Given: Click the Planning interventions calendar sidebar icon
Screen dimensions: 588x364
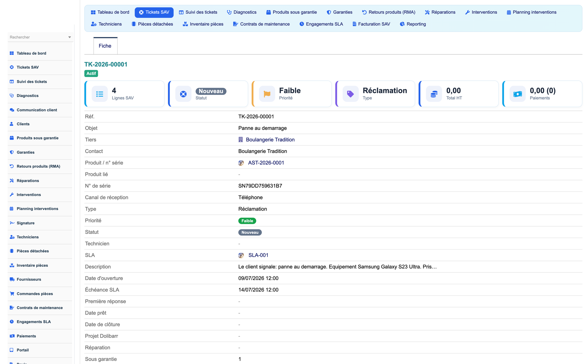Looking at the screenshot, I should point(12,209).
